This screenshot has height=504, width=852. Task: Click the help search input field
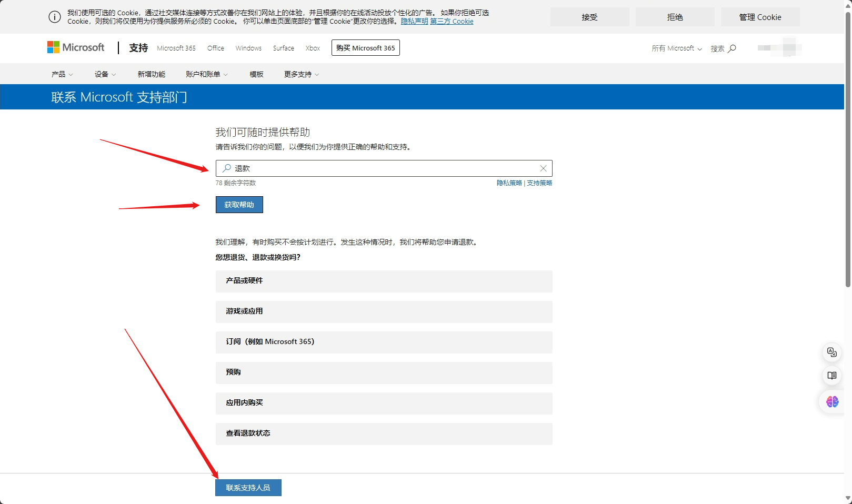pos(384,168)
